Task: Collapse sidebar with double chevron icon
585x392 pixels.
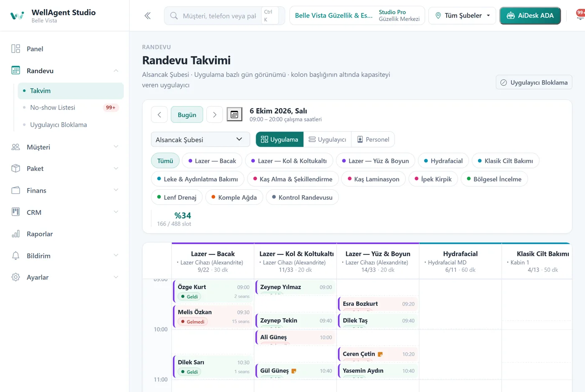Action: [148, 16]
